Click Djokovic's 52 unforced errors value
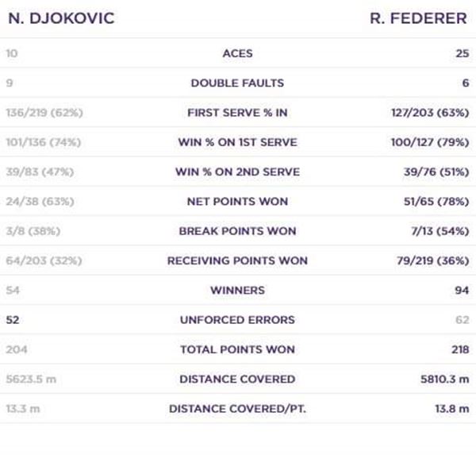The image size is (476, 455). [13, 320]
